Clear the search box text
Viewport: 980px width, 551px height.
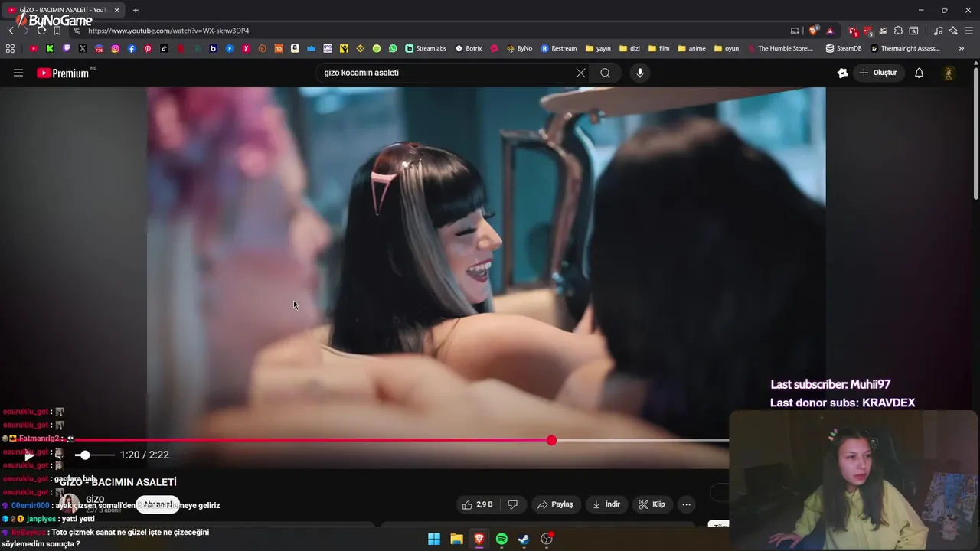point(580,73)
